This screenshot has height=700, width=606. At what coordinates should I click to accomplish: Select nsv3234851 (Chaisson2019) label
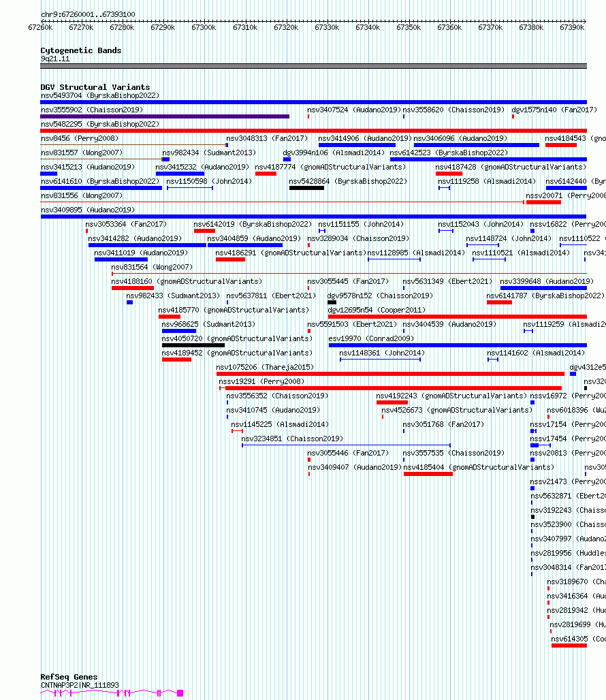tap(292, 439)
